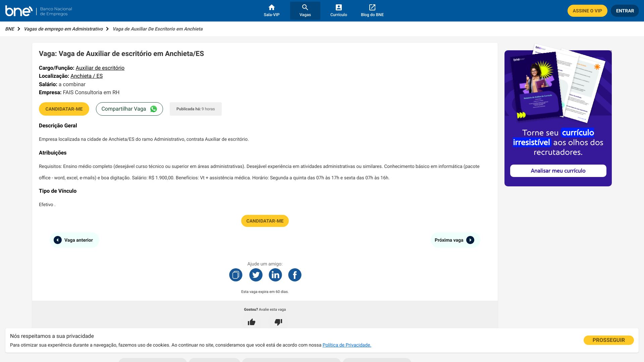644x362 pixels.
Task: Select the FAIS Consultoria em RH text
Action: [91, 93]
